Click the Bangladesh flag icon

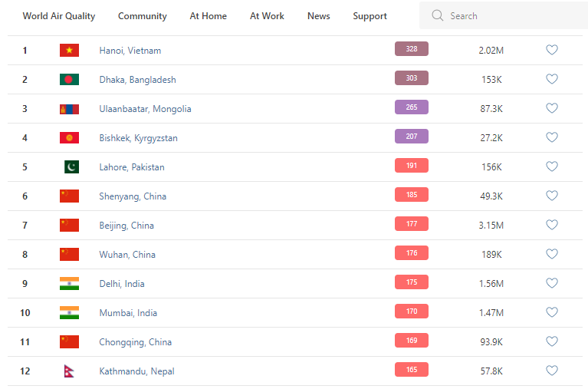pos(69,80)
